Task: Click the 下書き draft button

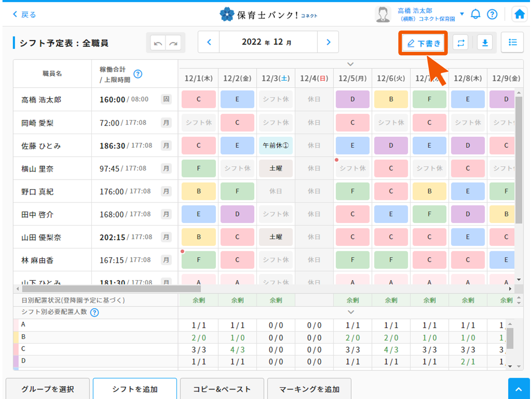Action: (424, 43)
